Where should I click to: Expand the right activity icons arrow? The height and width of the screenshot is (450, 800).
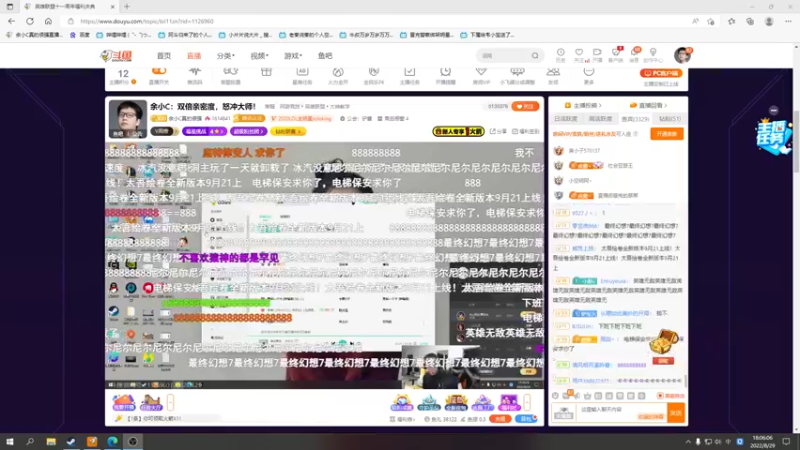527,403
